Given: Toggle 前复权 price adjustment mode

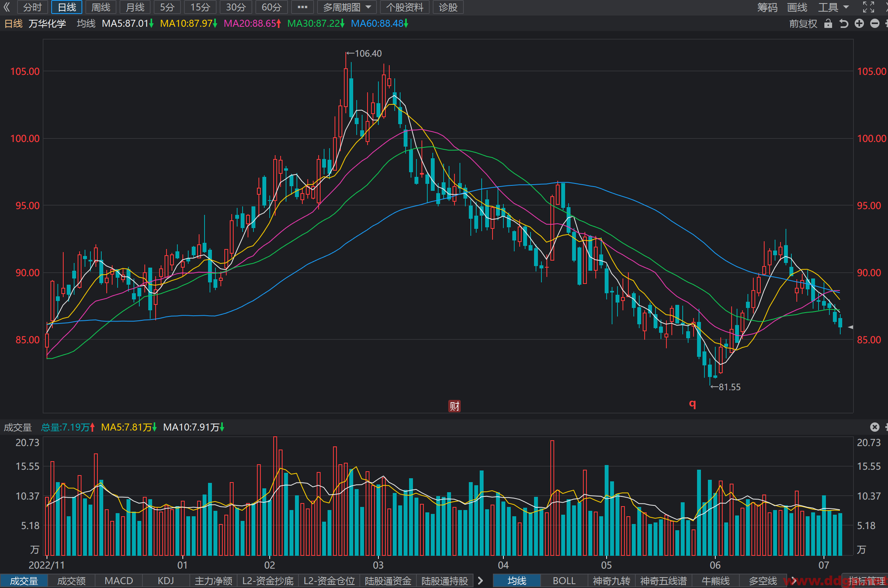Looking at the screenshot, I should tap(803, 24).
